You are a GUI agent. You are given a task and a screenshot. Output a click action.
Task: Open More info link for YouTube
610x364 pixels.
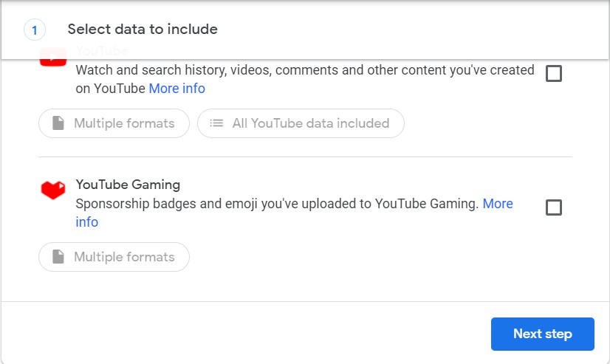click(x=177, y=89)
